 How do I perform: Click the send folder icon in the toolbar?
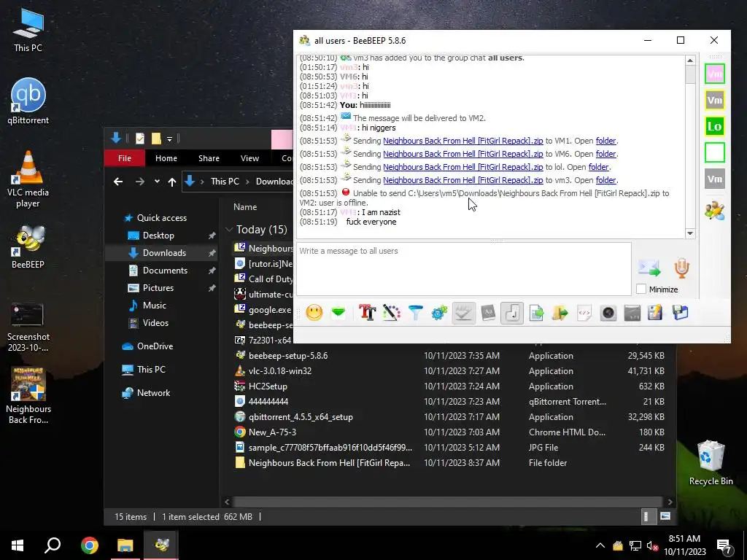(x=560, y=313)
